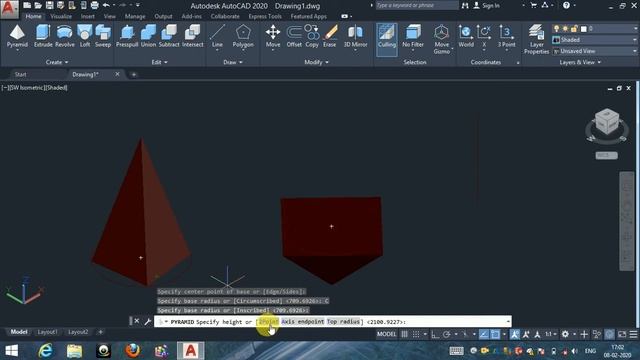Viewport: 640px width, 360px height.
Task: Toggle object snap tracking in status bar
Action: click(x=484, y=334)
